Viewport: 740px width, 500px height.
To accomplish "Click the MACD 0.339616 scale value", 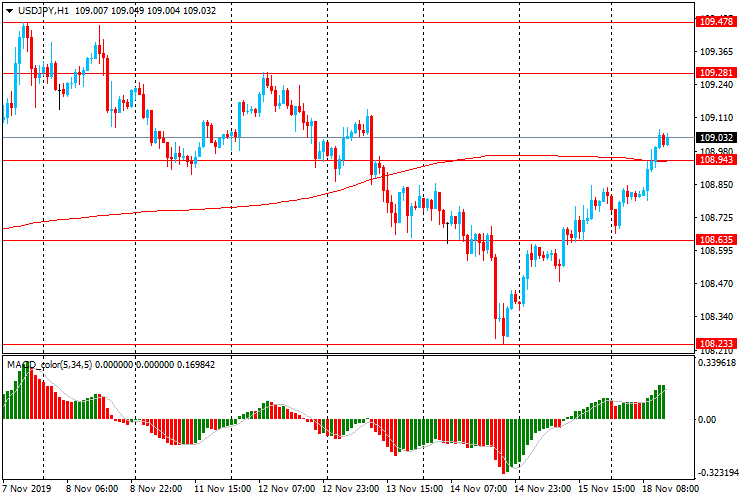I will (x=718, y=365).
